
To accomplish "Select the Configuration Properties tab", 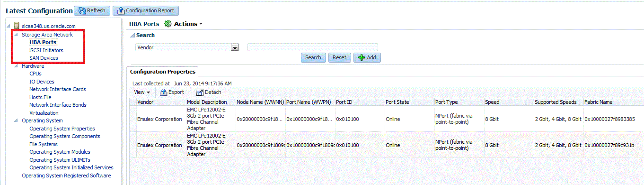I will (x=163, y=72).
